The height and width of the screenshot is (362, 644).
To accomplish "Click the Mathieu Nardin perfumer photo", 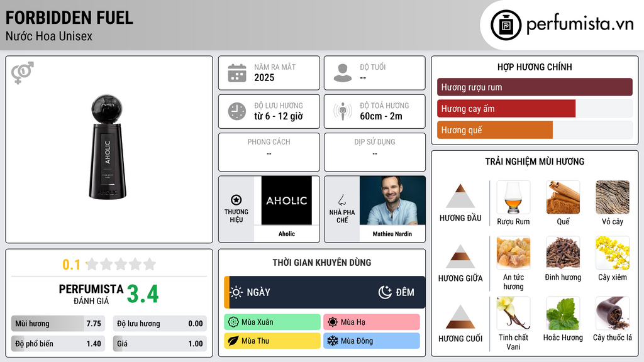I will (392, 200).
